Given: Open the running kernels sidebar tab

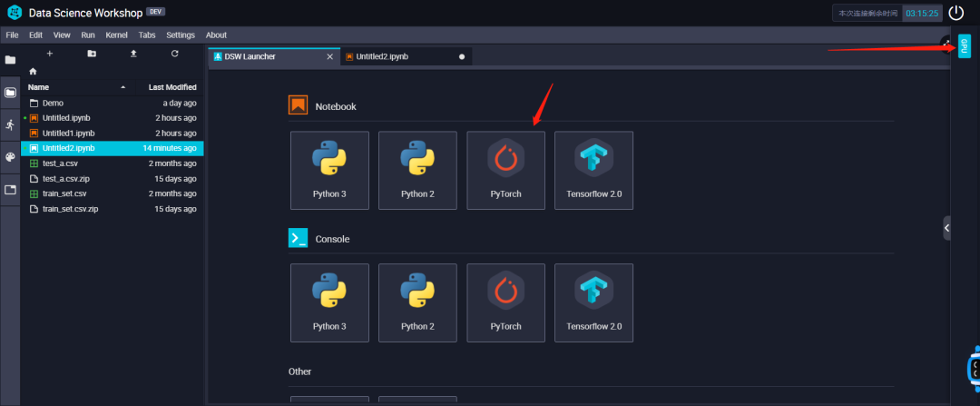Looking at the screenshot, I should click(10, 124).
